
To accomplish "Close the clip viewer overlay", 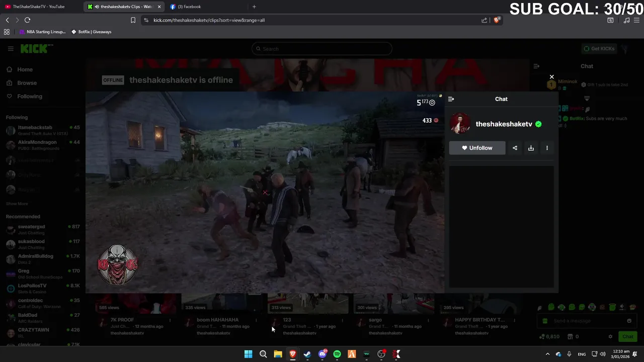I will 552,77.
